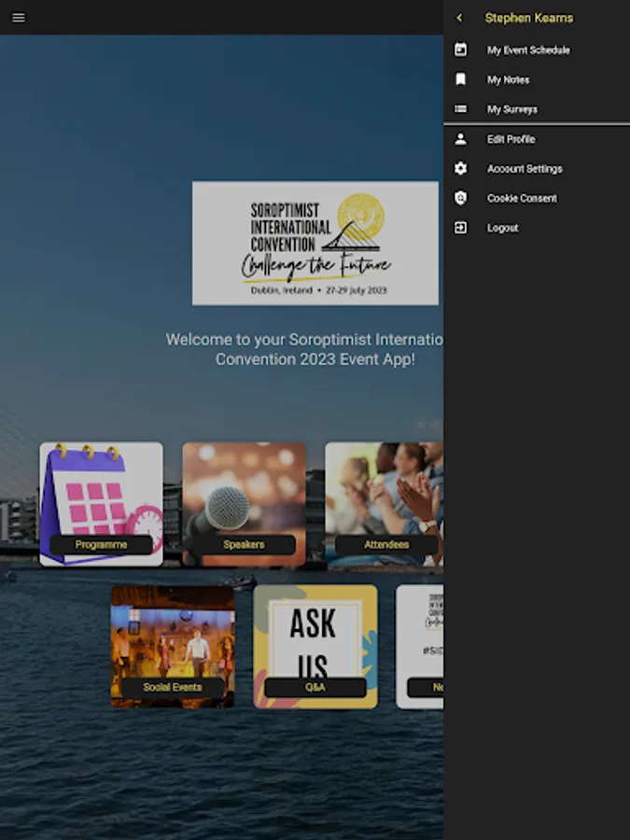
Task: Click the My Surveys list icon
Action: (460, 109)
